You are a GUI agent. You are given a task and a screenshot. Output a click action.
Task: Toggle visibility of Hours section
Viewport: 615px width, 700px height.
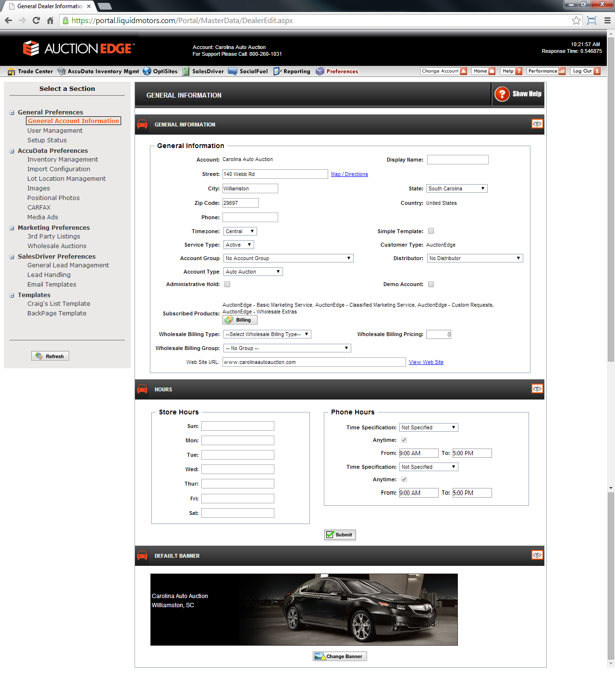click(x=537, y=388)
